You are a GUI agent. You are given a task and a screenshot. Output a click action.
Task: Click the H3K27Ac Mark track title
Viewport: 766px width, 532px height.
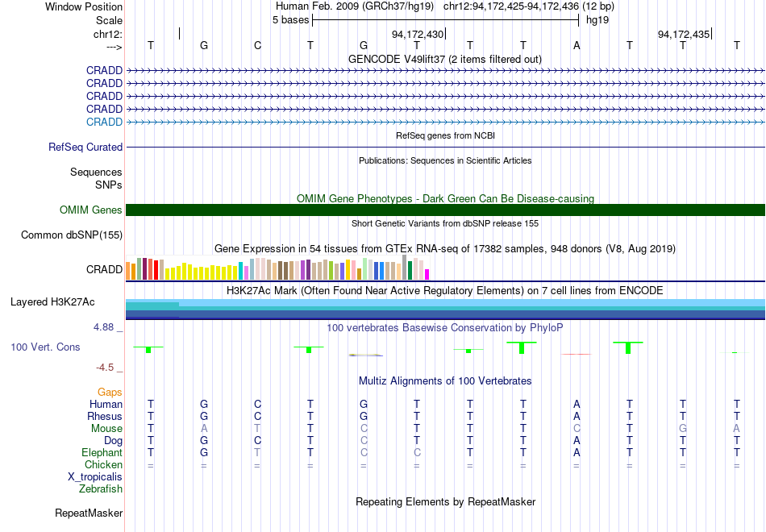(445, 291)
